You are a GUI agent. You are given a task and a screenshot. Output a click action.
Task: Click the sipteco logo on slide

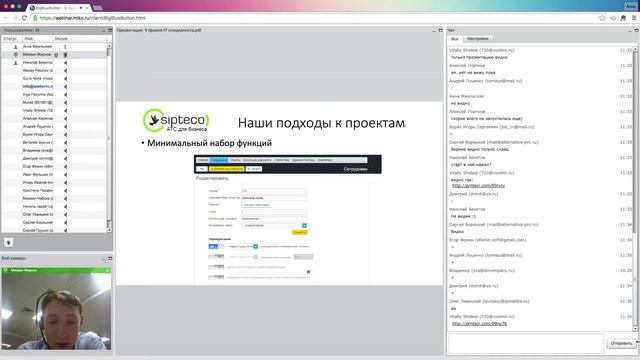coord(176,120)
